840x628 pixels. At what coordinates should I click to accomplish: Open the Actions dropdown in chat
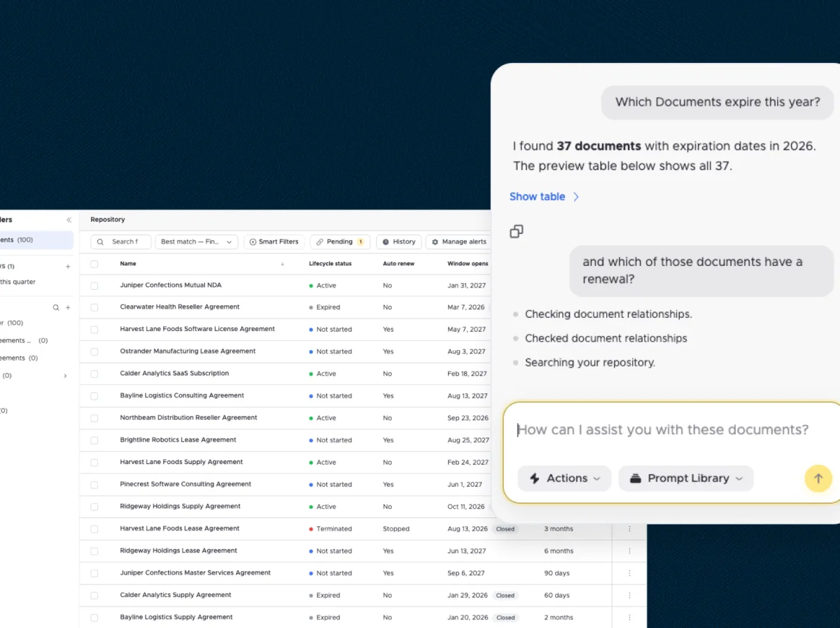click(x=564, y=478)
